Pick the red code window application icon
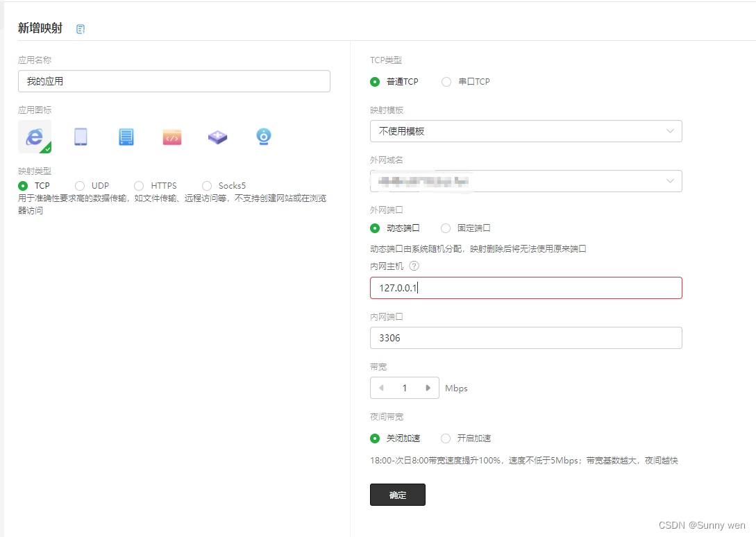Screen dimensions: 756x537 click(x=172, y=137)
